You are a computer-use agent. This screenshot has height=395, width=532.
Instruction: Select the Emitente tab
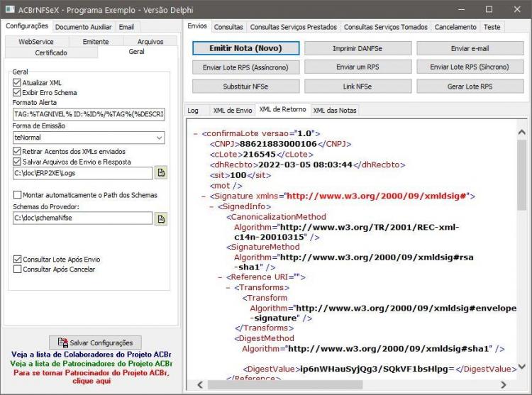(x=96, y=41)
